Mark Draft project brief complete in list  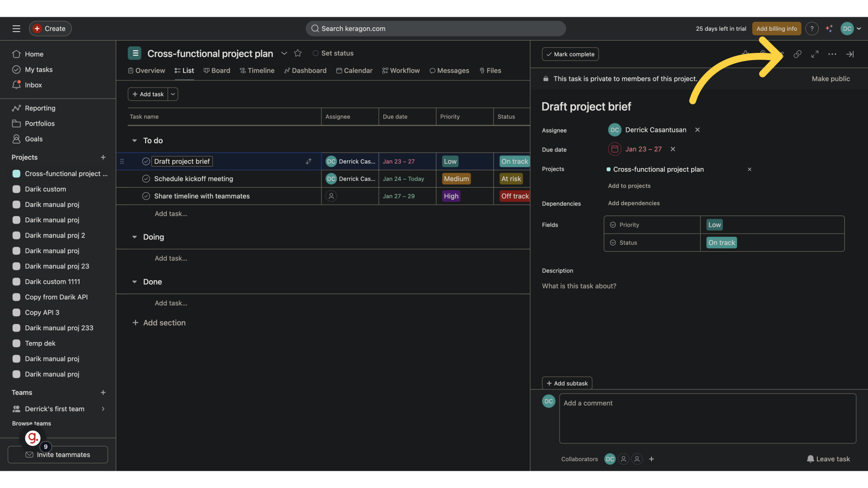pyautogui.click(x=146, y=161)
